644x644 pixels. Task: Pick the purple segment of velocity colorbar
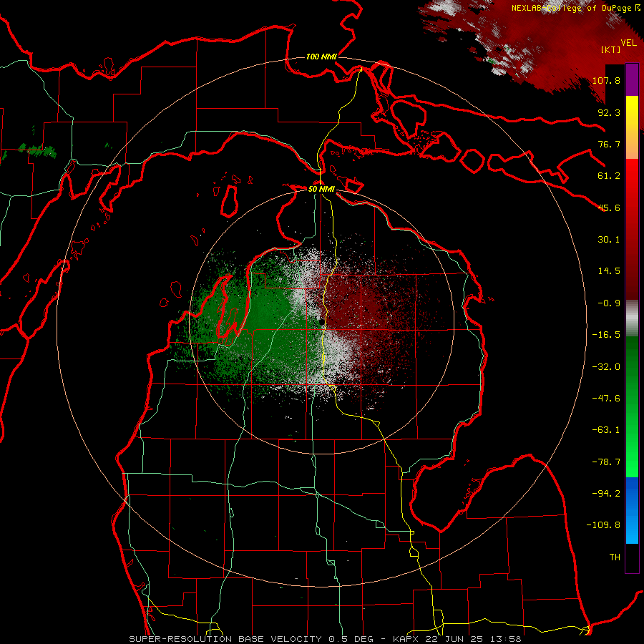coord(632,79)
